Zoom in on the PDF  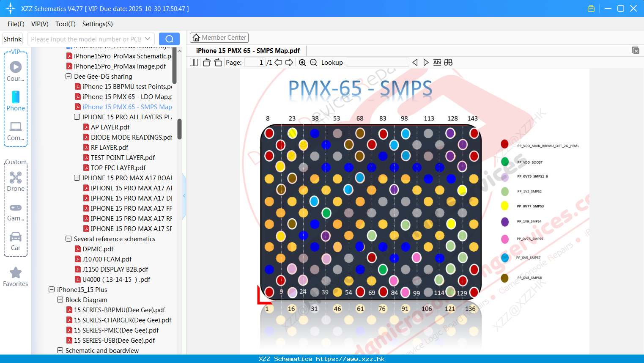pos(302,62)
